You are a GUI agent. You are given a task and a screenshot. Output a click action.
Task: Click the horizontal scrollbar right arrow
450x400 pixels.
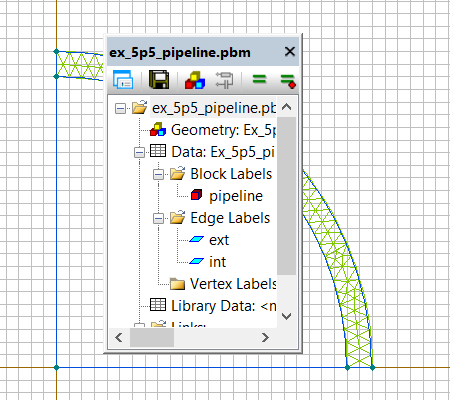coord(265,338)
